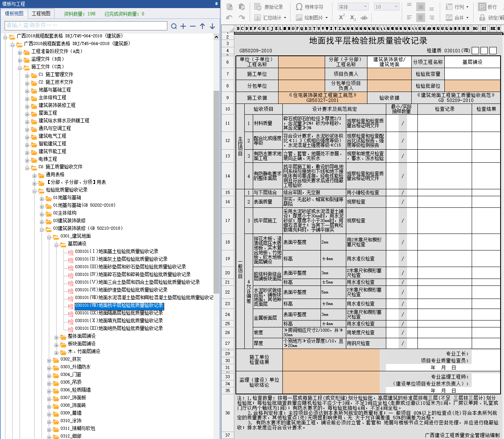Image resolution: width=504 pixels, height=439 pixels.
Task: Open 030101(Ⅰ)地面基土检验批质量验收记录
Action: [117, 251]
